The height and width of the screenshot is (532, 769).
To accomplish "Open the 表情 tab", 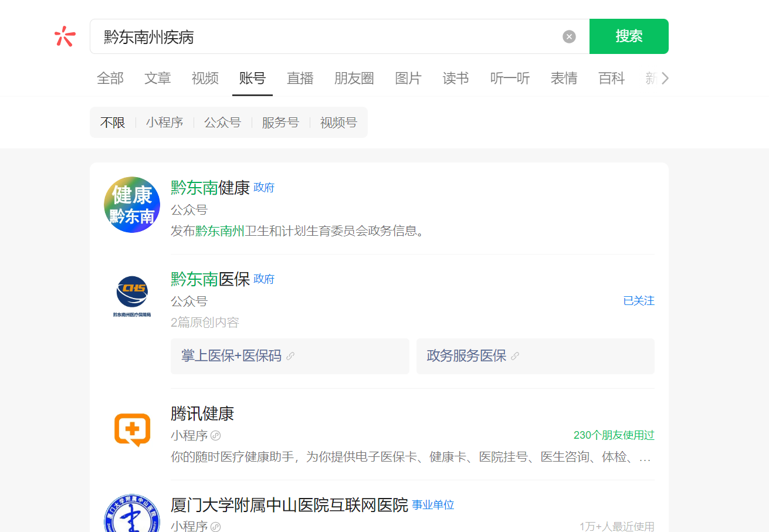I will click(564, 79).
